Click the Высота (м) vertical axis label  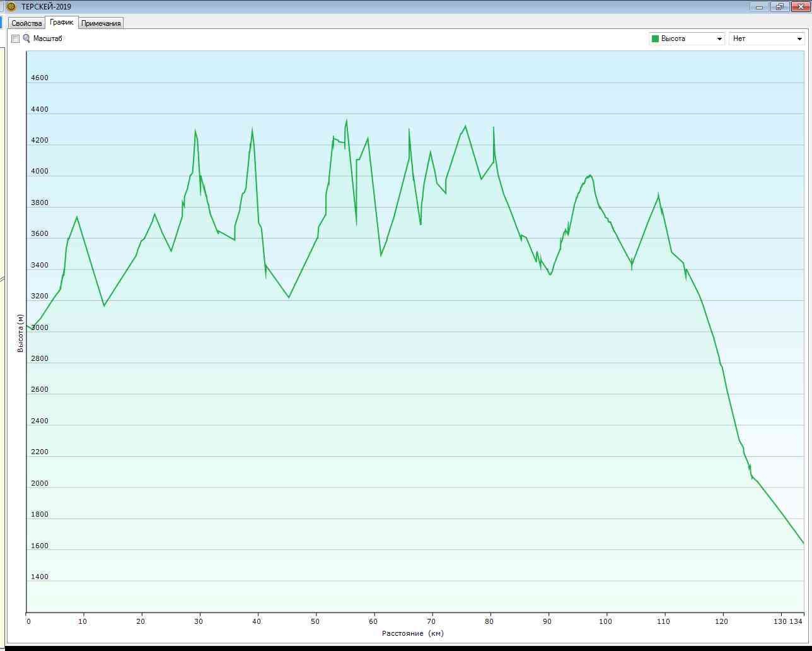[20, 333]
